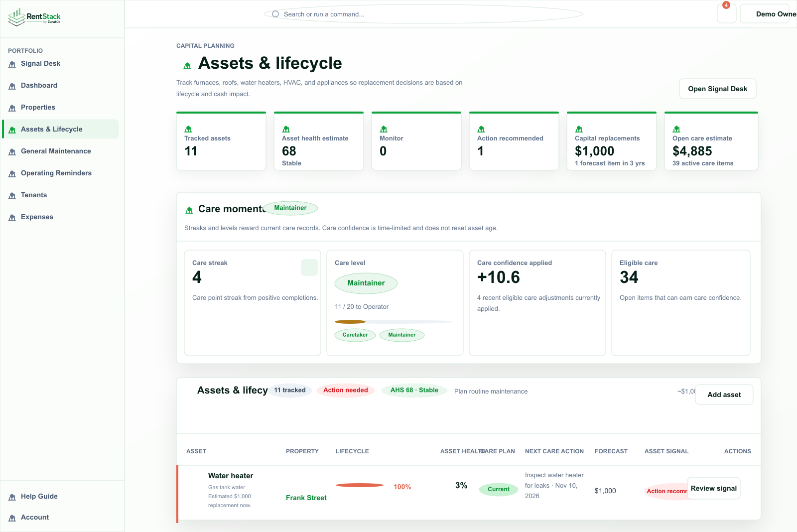Screen dimensions: 797x532
Task: Click icon beside Assets & lifecycle page title
Action: [x=187, y=65]
